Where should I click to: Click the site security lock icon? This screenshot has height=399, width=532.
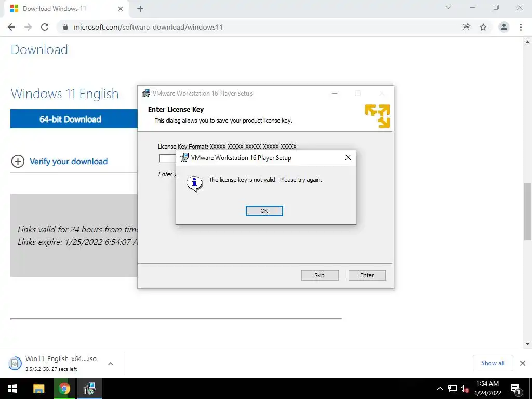65,27
